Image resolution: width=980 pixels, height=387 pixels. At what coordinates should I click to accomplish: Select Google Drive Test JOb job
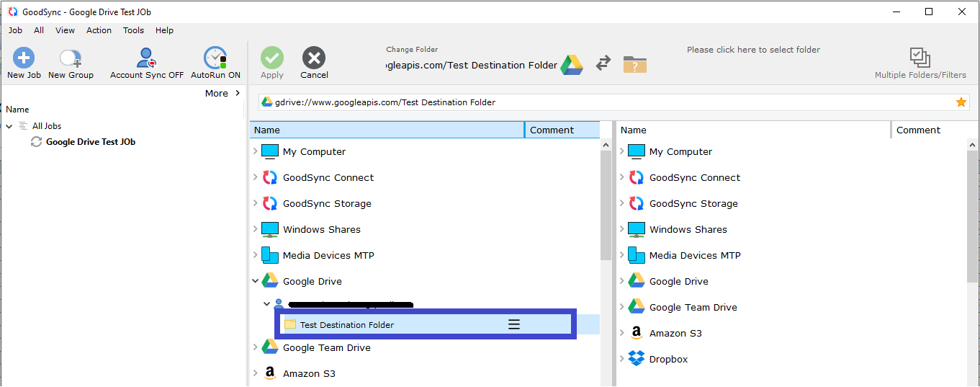[90, 142]
